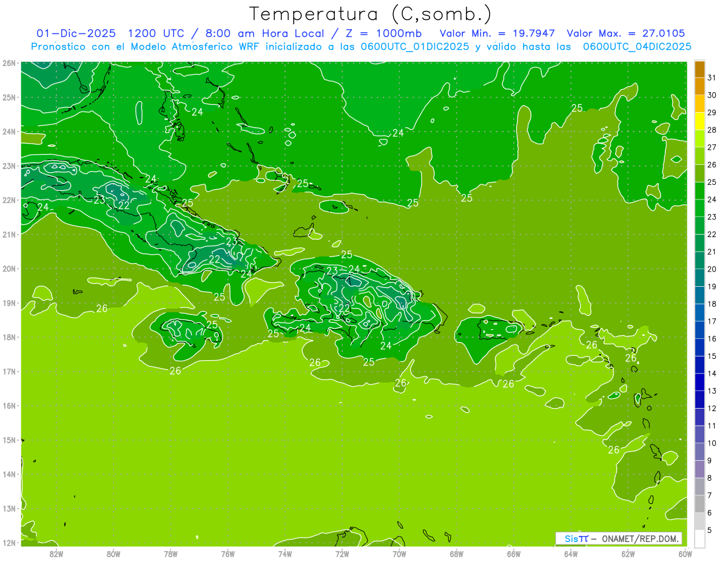This screenshot has width=728, height=562.
Task: Click the 27 label on the color scale
Action: click(x=712, y=147)
